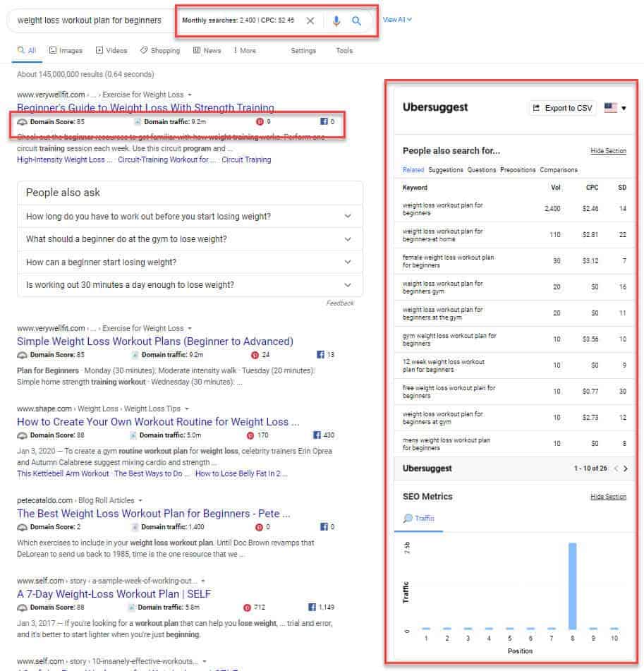Click Domain Score icon of petecataldo.com result
This screenshot has height=671, width=644.
pyautogui.click(x=22, y=527)
